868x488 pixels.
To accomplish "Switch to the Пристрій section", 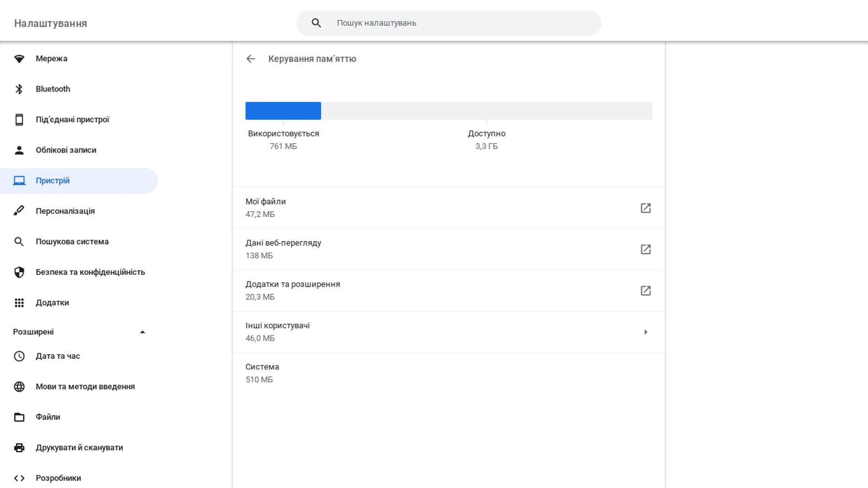I will (52, 180).
